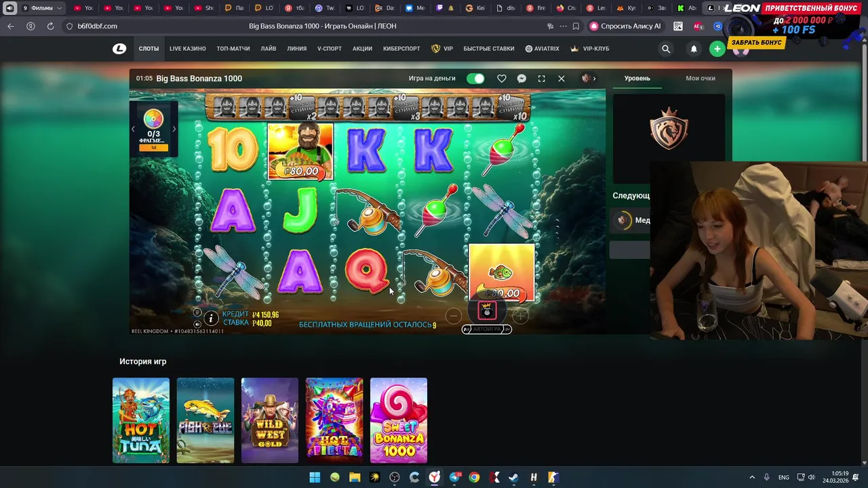Expand the Фильмы tab group dropdown
The height and width of the screenshot is (488, 868).
coord(60,8)
